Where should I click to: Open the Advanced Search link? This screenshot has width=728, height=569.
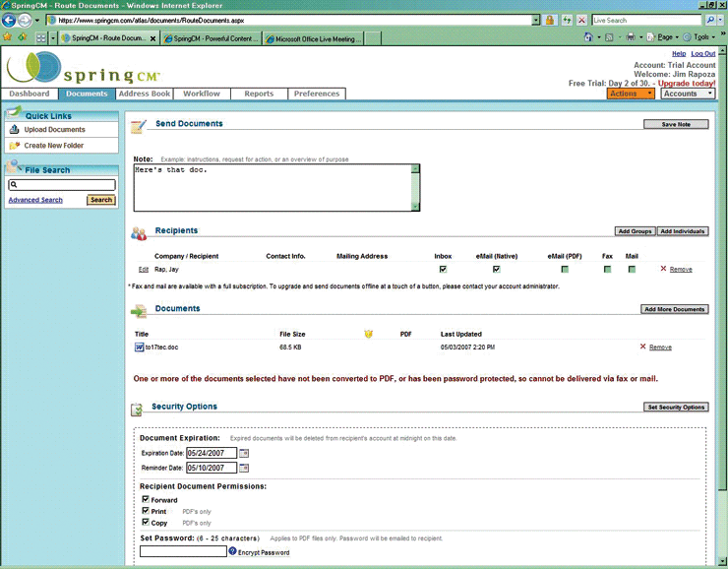tap(35, 200)
